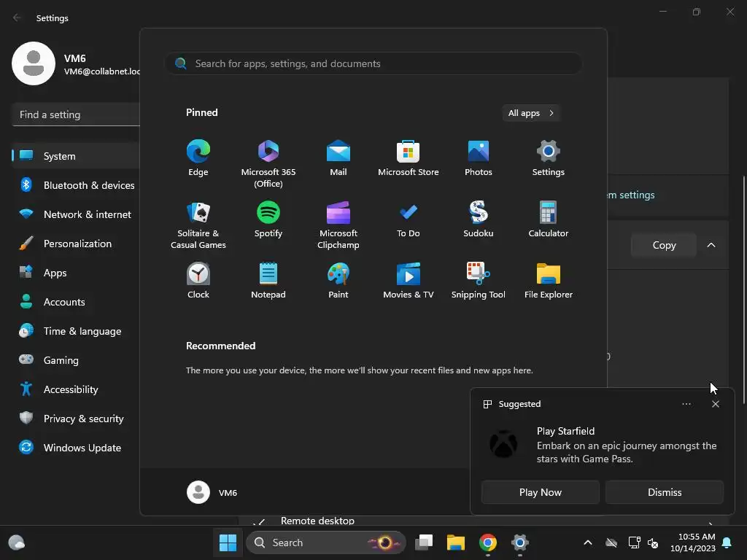The width and height of the screenshot is (747, 560).
Task: Open the notification bell in system tray
Action: 727,542
